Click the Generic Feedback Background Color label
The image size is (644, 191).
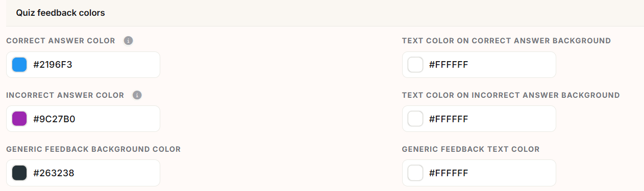[x=93, y=149]
